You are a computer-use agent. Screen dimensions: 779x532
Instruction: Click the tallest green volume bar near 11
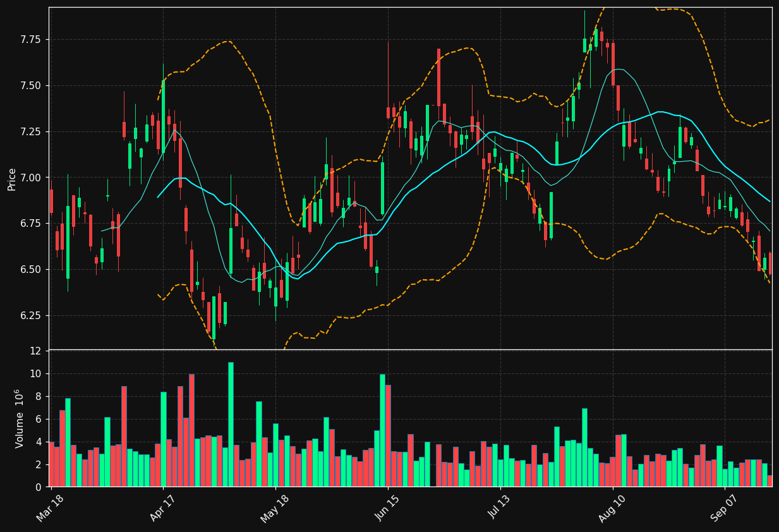tap(231, 425)
